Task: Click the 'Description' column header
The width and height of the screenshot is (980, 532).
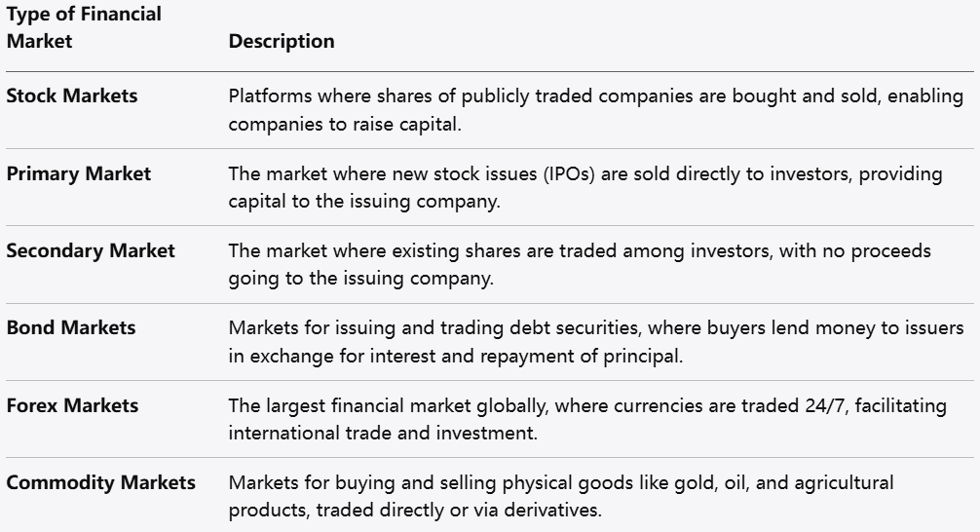Action: tap(282, 41)
